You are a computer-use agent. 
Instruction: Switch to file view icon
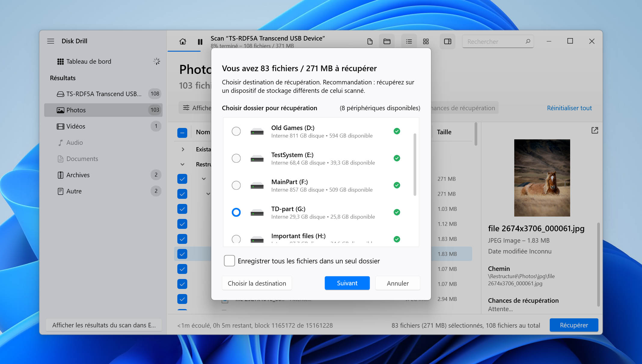pyautogui.click(x=370, y=41)
